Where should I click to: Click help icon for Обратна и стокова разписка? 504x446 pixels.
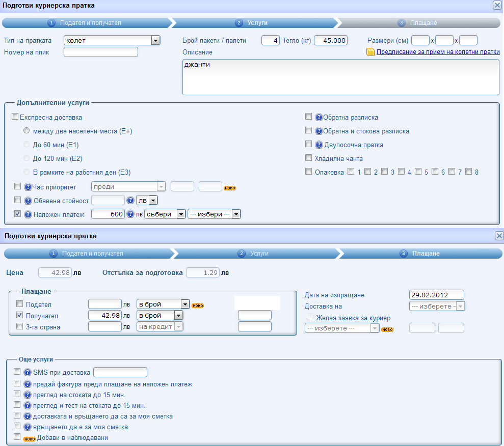[x=319, y=131]
